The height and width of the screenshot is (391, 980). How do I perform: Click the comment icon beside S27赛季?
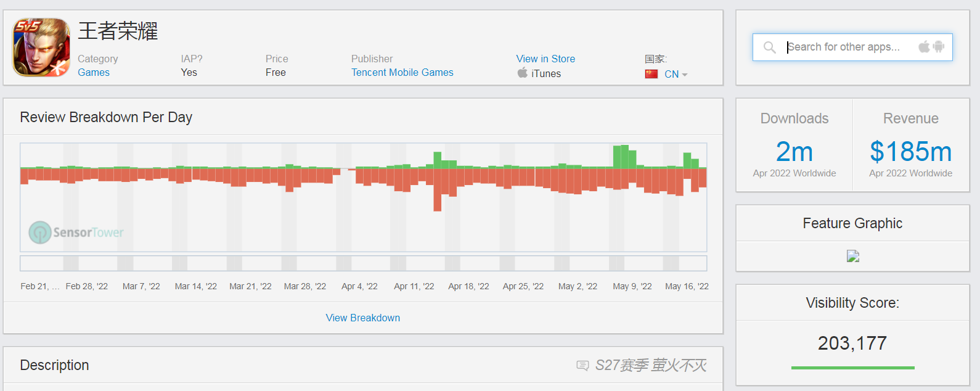pyautogui.click(x=582, y=366)
